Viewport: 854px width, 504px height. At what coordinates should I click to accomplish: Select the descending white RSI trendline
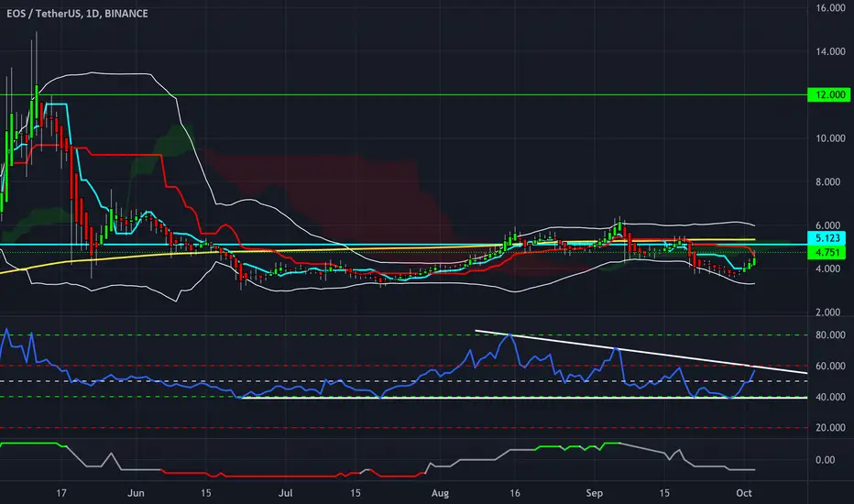(641, 352)
